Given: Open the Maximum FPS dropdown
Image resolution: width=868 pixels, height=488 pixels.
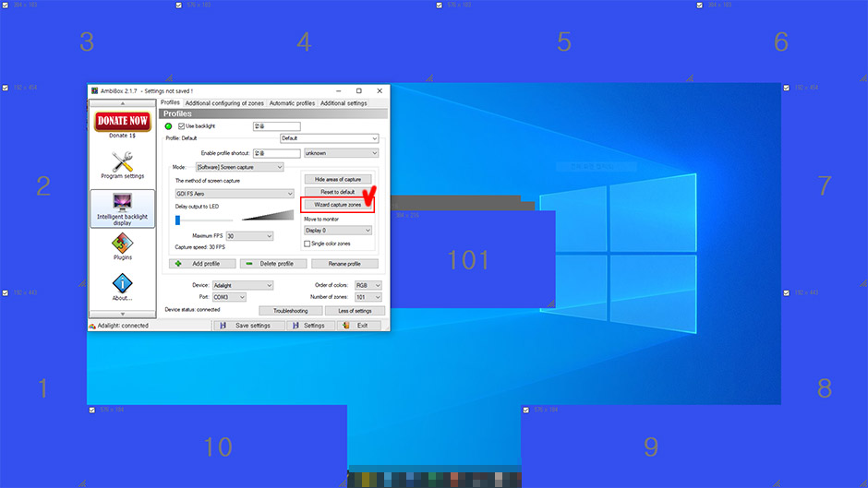Looking at the screenshot, I should point(249,236).
